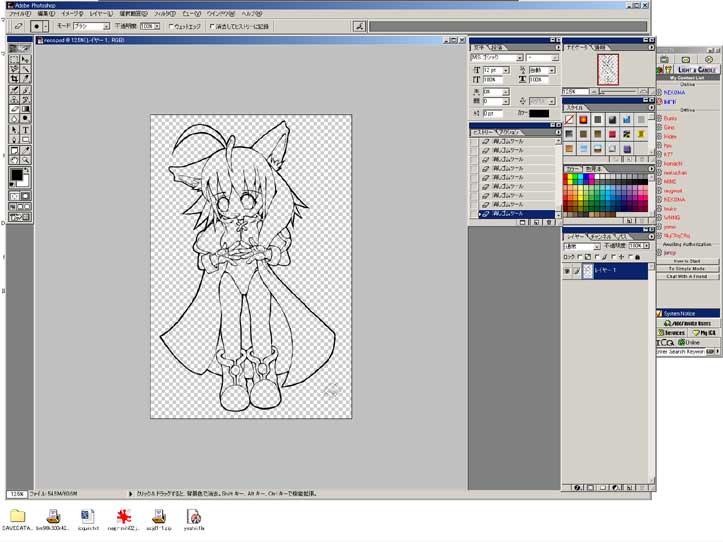The image size is (723, 542).
Task: Click Add/Invite Users in ICQ
Action: click(x=687, y=323)
